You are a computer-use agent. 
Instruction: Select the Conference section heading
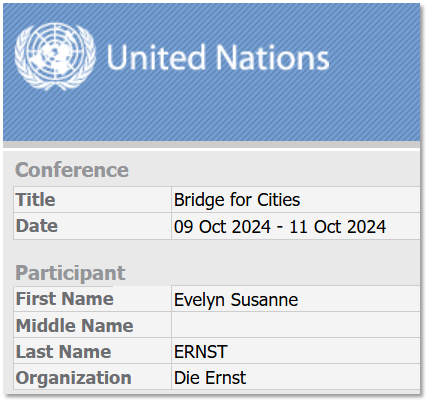pyautogui.click(x=72, y=170)
